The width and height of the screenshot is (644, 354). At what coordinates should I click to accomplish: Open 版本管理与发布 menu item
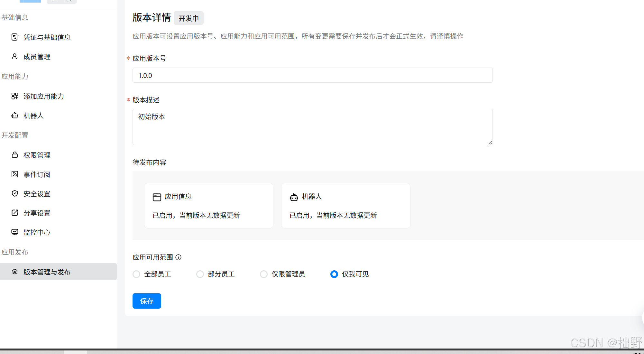pos(47,272)
